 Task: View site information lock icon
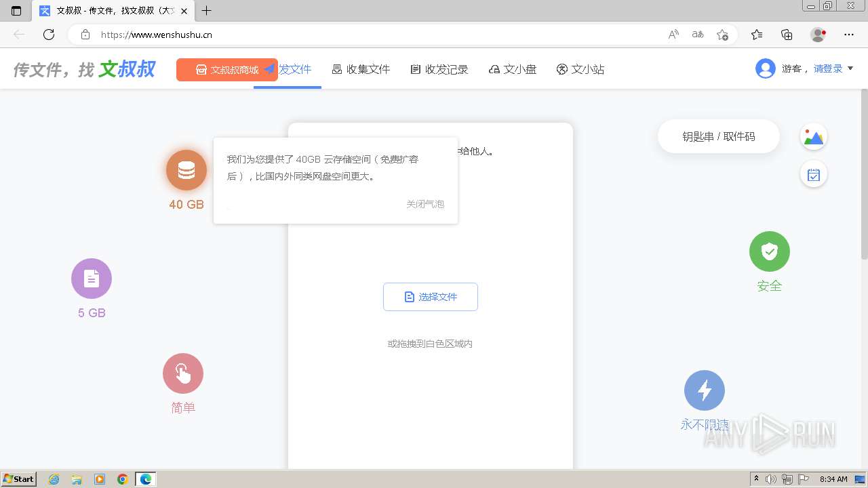click(85, 35)
